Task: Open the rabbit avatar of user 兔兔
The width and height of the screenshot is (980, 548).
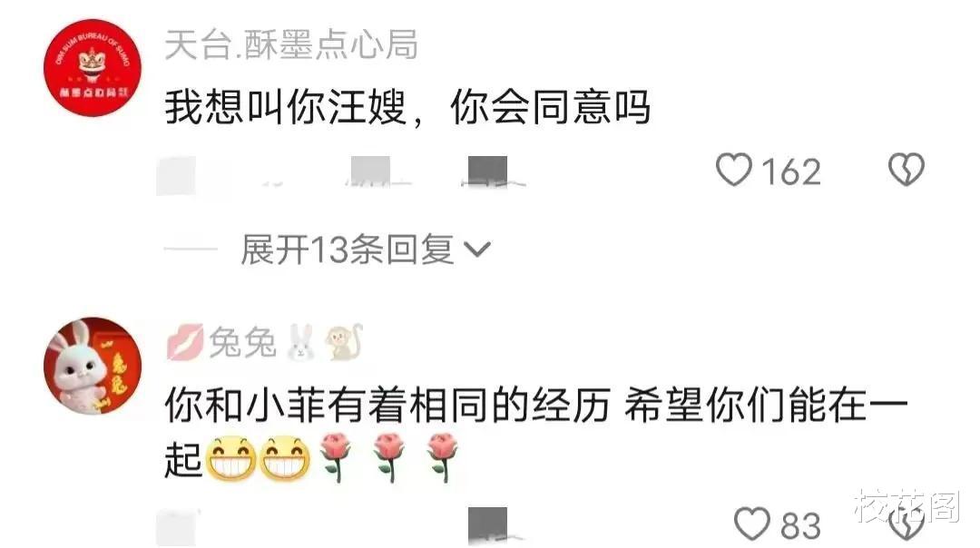Action: click(93, 367)
